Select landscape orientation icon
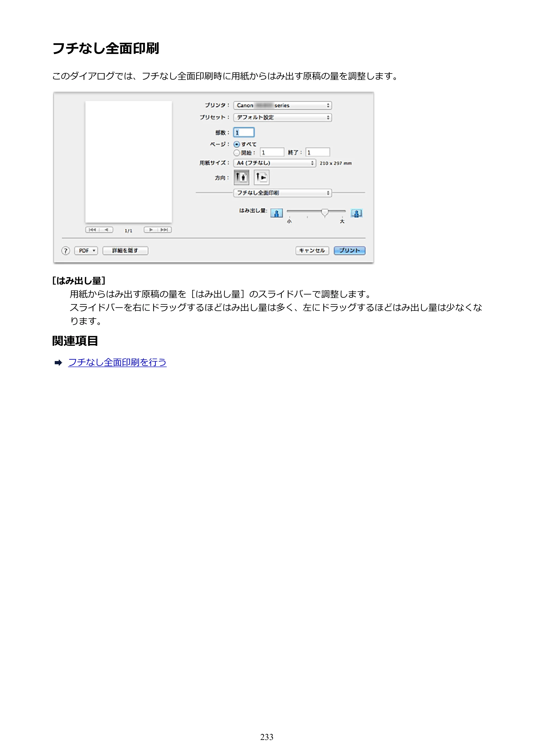This screenshot has width=534, height=756. pyautogui.click(x=262, y=177)
